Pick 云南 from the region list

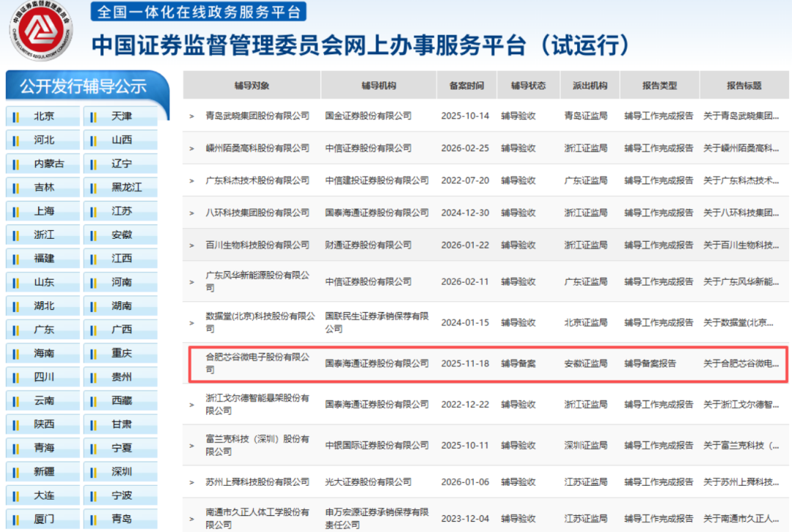pos(43,401)
